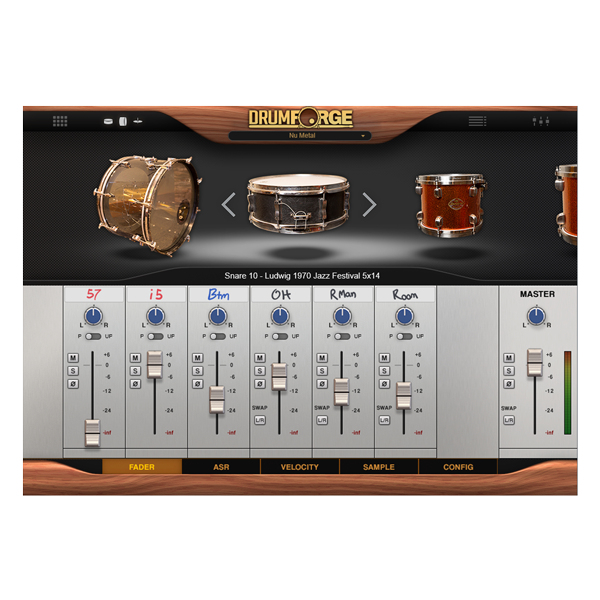Click the Room channel name label
This screenshot has height=600, width=600.
(405, 294)
